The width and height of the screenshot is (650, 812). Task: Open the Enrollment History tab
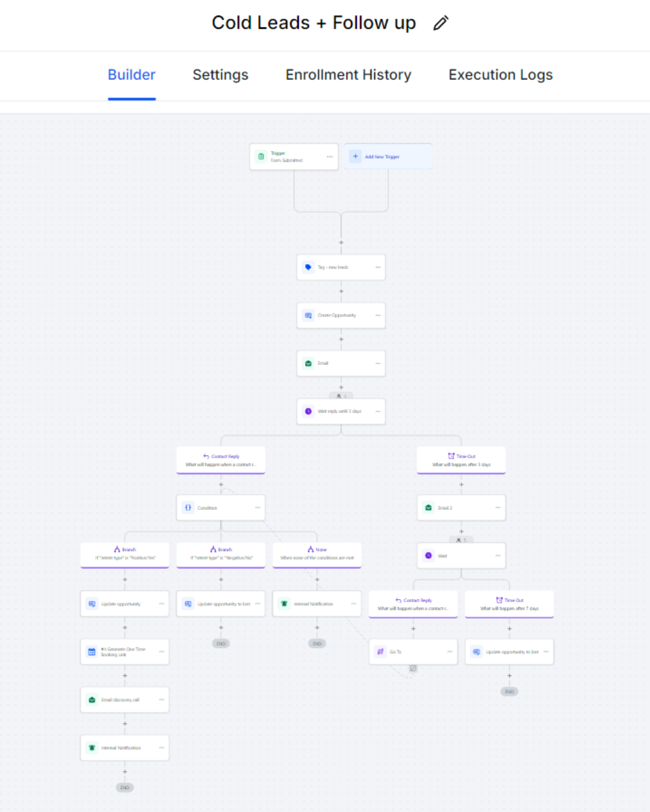tap(348, 75)
